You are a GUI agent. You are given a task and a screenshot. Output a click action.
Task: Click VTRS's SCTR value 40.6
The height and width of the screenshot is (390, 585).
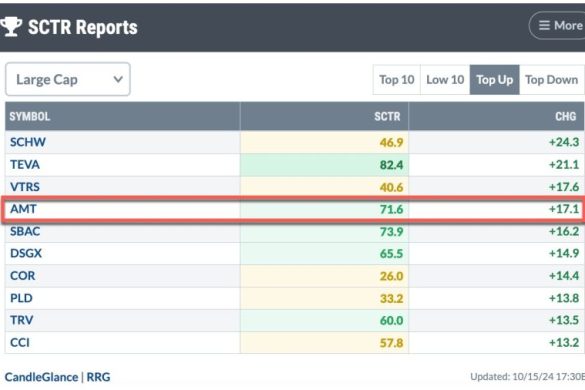[391, 187]
